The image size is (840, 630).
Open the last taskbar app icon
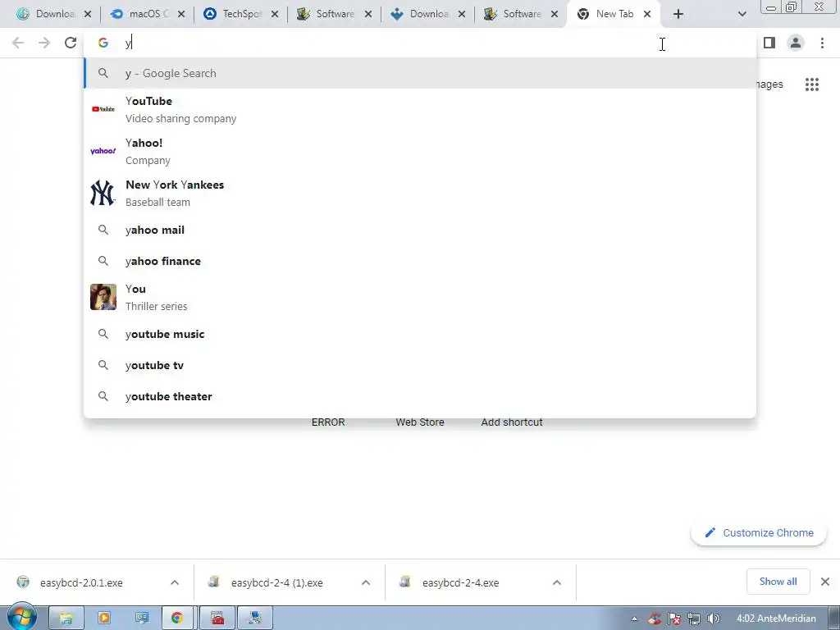pos(255,619)
